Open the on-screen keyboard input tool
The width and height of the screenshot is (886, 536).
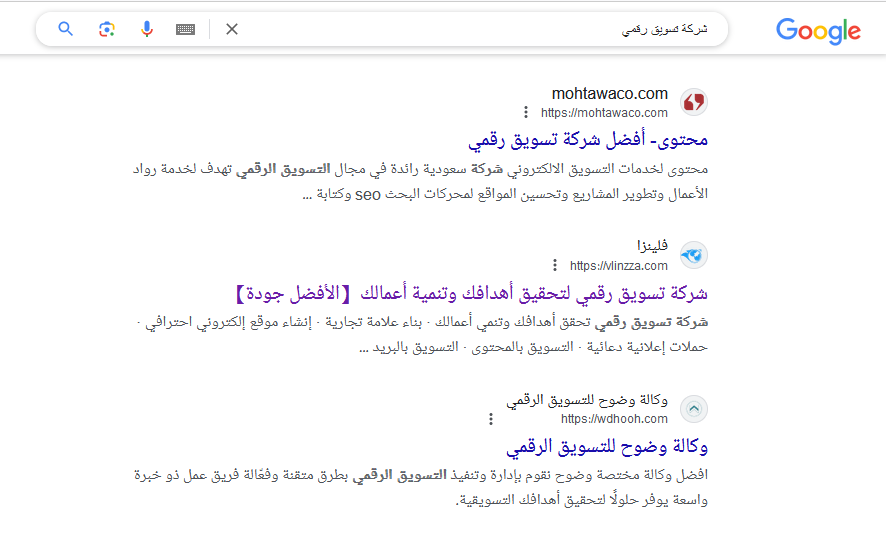[x=185, y=29]
